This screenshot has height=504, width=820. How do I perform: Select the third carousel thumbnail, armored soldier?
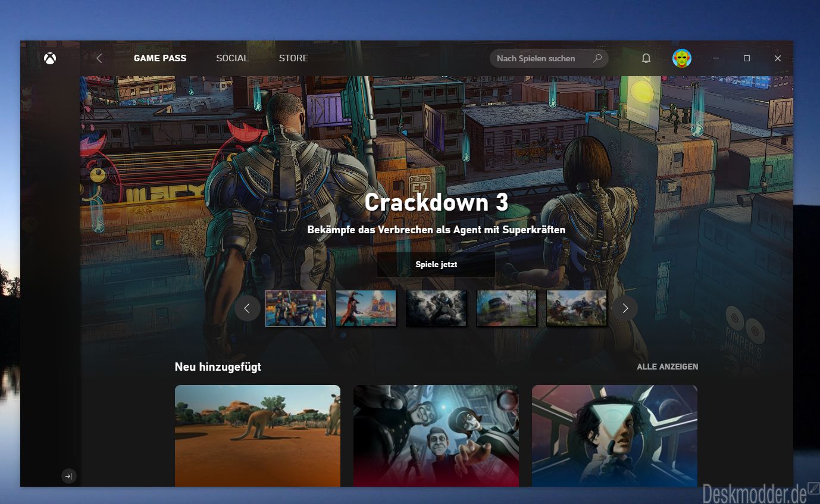click(x=436, y=308)
